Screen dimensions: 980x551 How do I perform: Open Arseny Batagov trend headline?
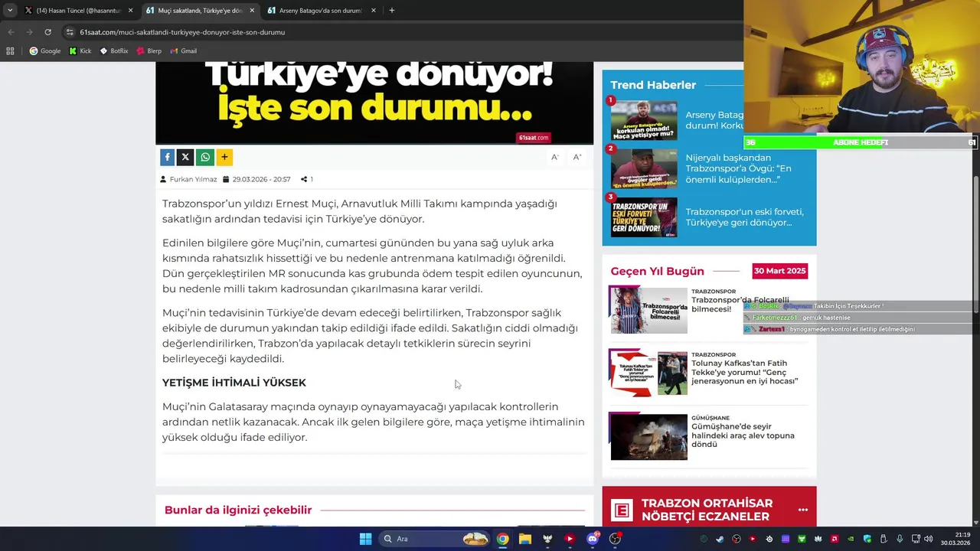[x=714, y=120]
